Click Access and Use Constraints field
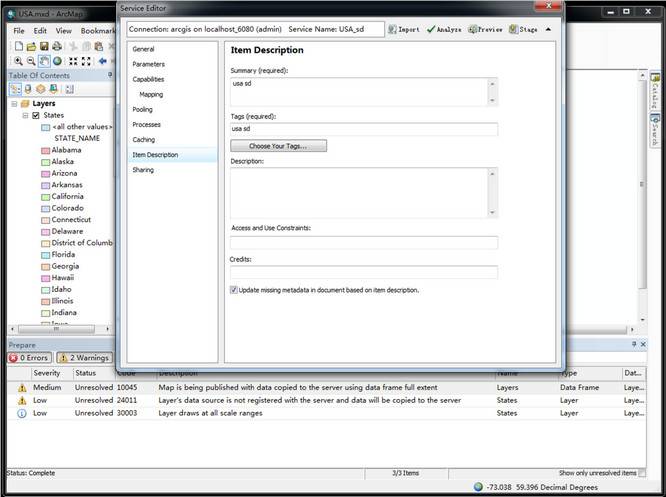Viewport: 666px width, 497px height. [x=364, y=243]
